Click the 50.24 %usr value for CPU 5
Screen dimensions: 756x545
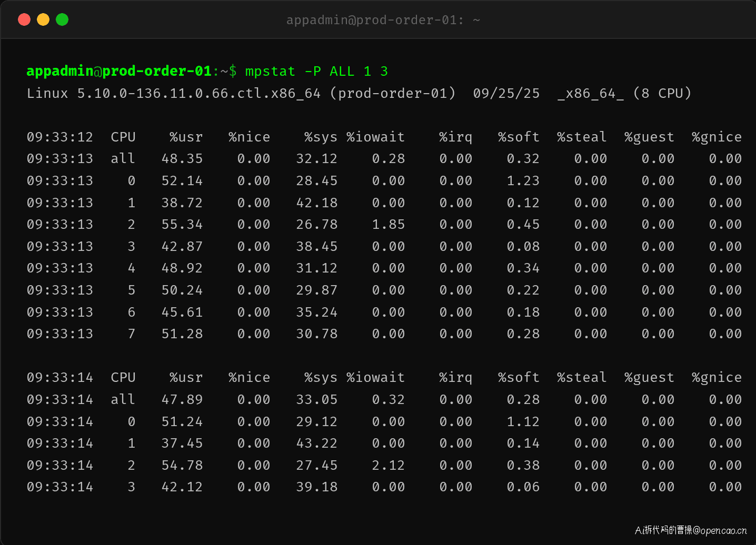[x=182, y=290]
